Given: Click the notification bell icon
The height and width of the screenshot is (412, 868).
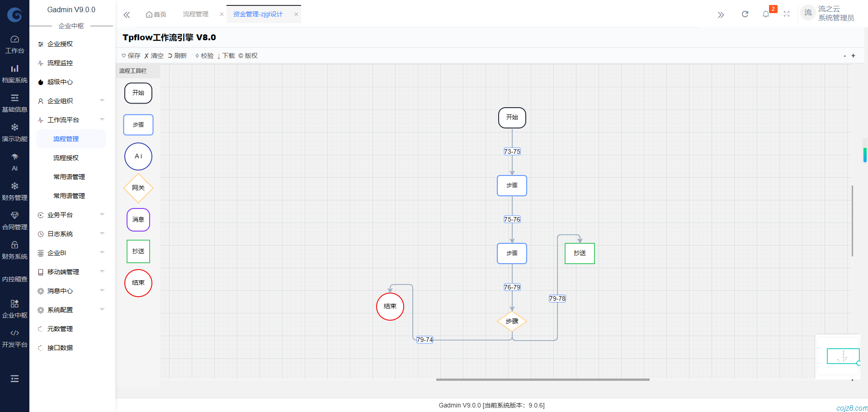Looking at the screenshot, I should click(765, 14).
